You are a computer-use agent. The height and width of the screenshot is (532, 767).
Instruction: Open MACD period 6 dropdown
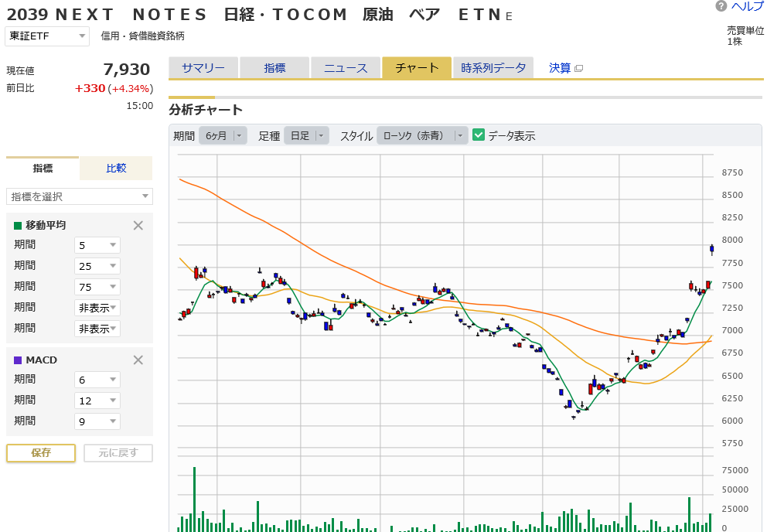pos(97,380)
